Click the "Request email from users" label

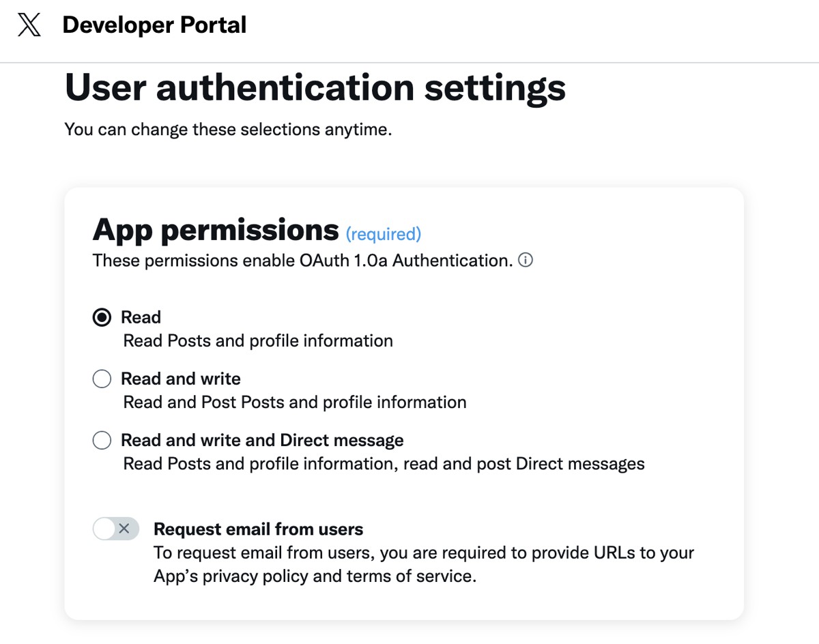(258, 529)
